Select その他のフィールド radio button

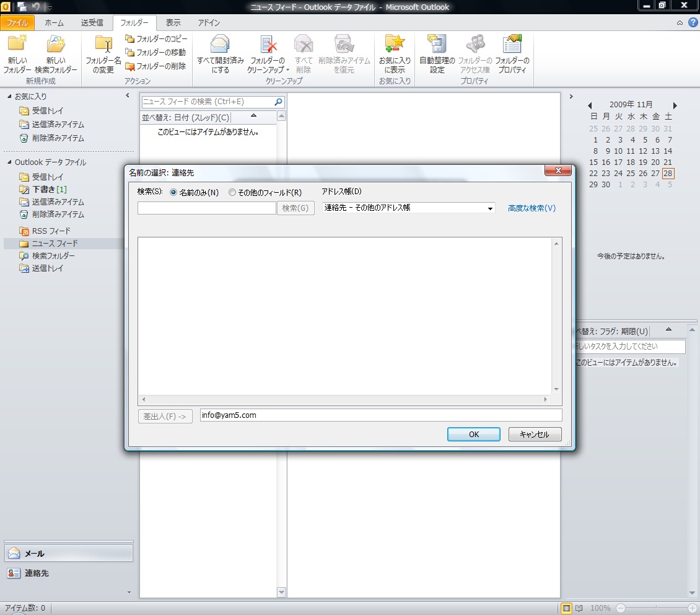click(232, 192)
